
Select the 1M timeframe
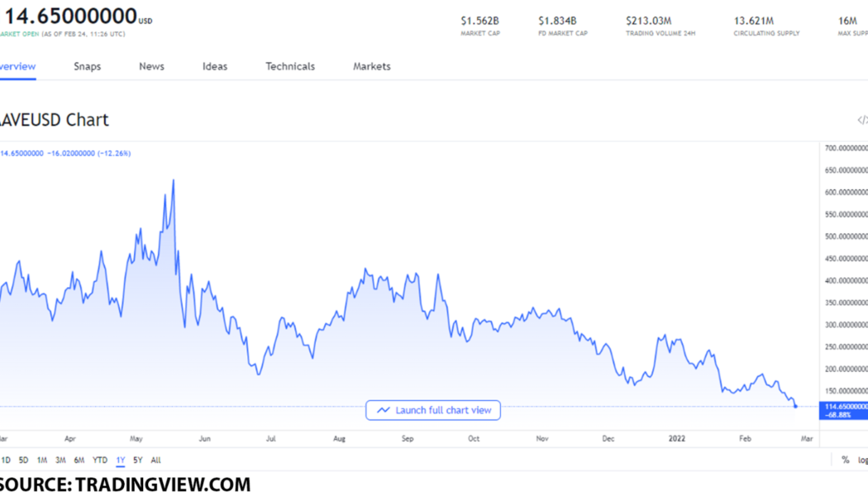pos(41,460)
